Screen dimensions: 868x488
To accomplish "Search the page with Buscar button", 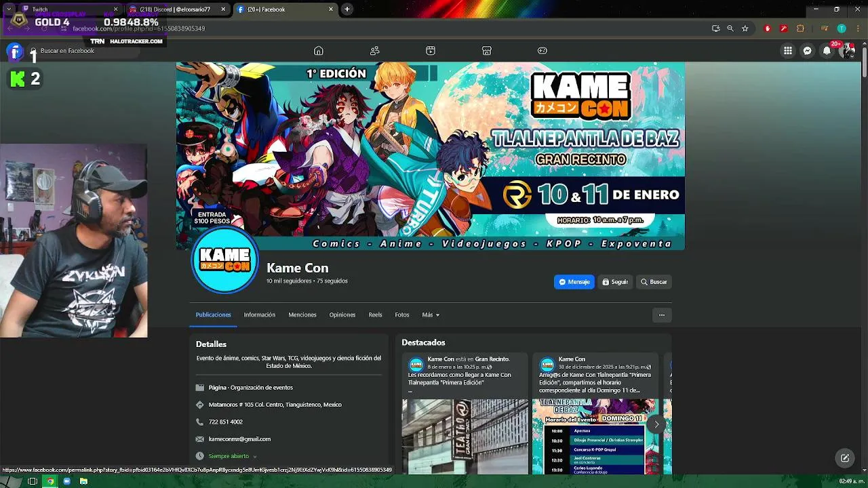I will click(x=654, y=282).
